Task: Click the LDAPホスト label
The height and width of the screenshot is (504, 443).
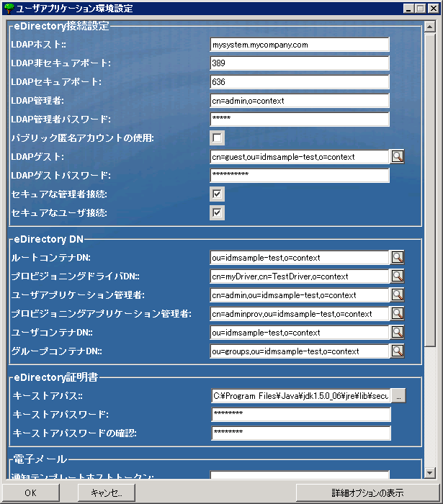Action: [x=39, y=45]
